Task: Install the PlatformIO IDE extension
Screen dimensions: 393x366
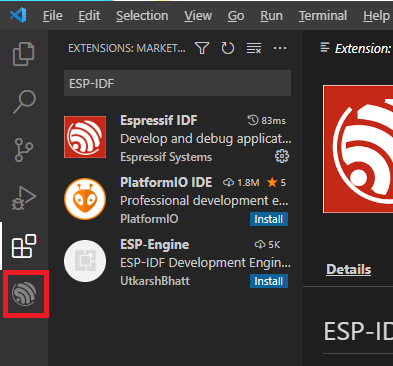Action: tap(269, 219)
